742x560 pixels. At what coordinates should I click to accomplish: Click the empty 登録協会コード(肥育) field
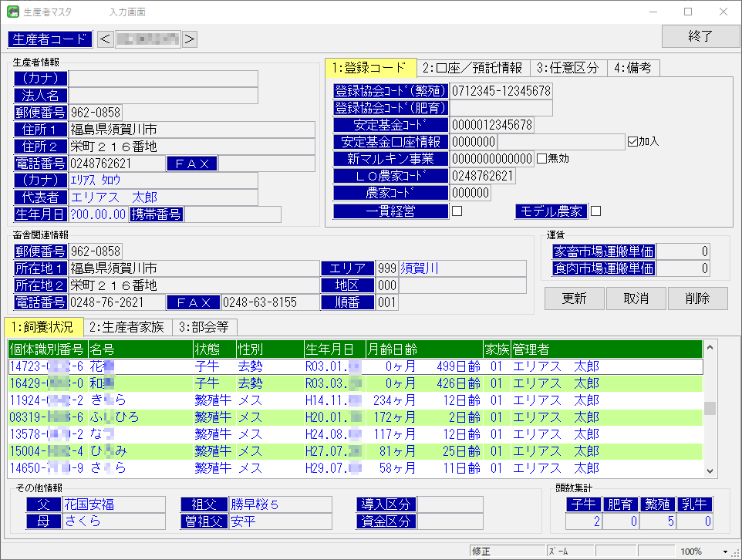click(501, 108)
